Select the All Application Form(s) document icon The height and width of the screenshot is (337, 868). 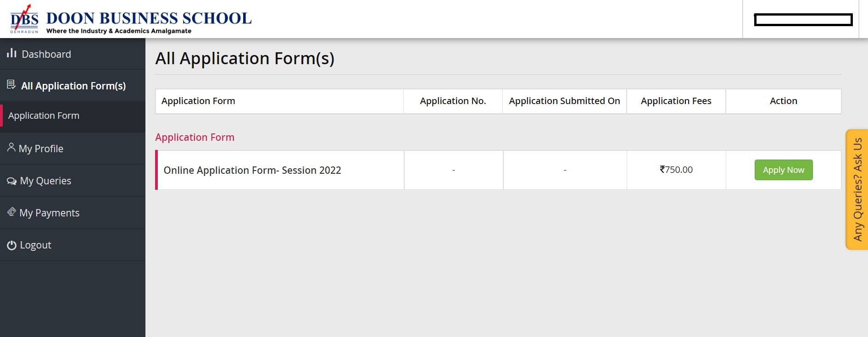tap(10, 84)
